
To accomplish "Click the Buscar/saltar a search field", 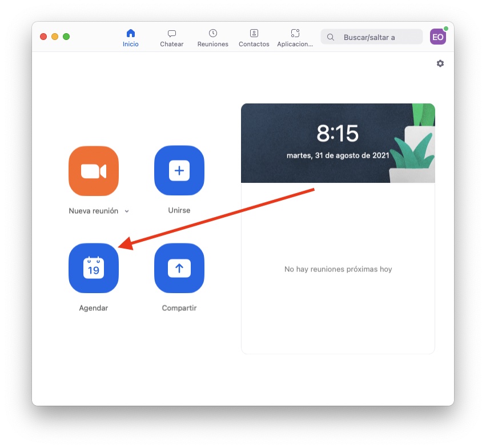I will (377, 37).
